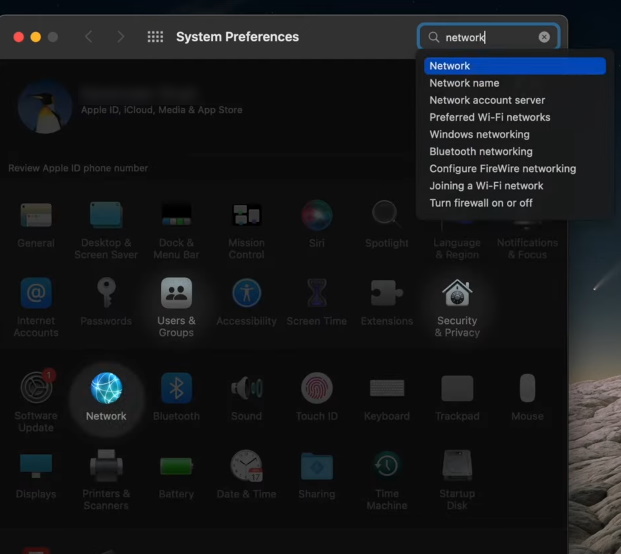Open Software Update pane
The height and width of the screenshot is (554, 621).
pyautogui.click(x=36, y=388)
